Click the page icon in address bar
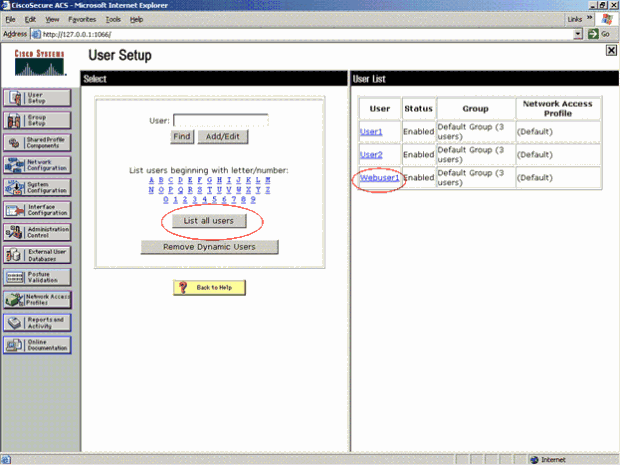620x465 pixels. (36, 34)
